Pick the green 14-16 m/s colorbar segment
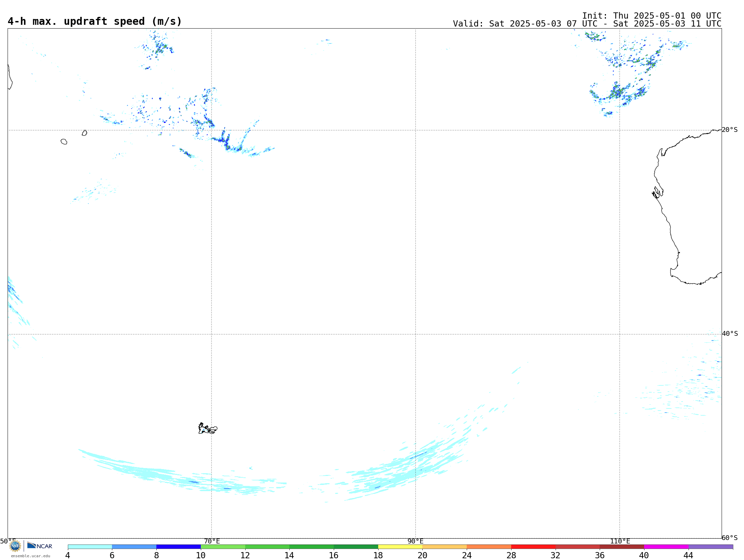Screen dimensions: 744x560 tap(312, 547)
